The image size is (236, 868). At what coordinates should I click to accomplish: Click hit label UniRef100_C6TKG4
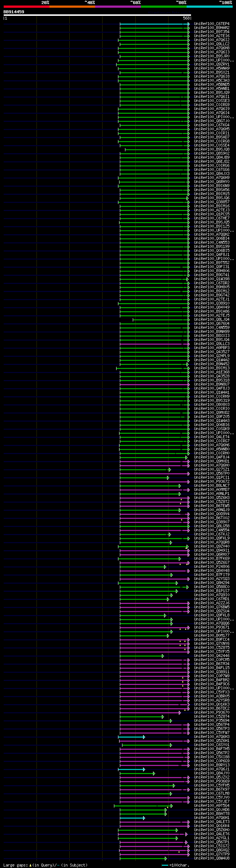[212, 125]
